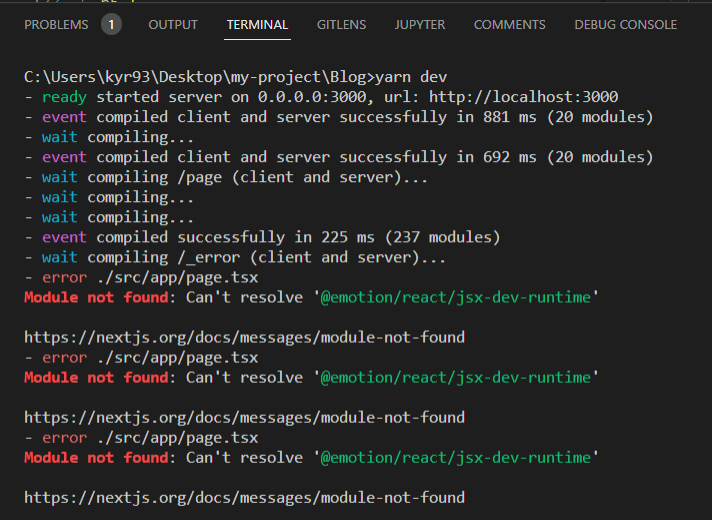Click the problems count badge showing 1

111,25
